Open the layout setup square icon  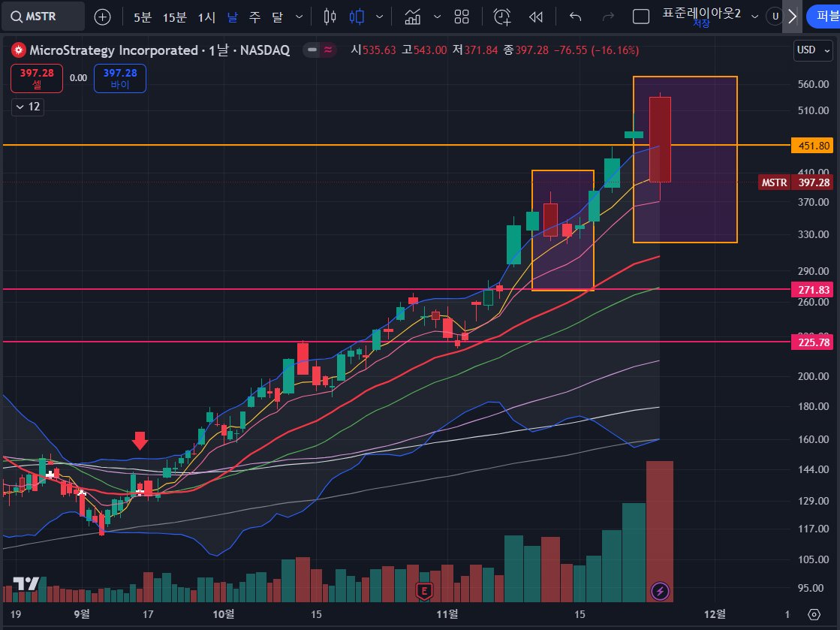tap(641, 17)
